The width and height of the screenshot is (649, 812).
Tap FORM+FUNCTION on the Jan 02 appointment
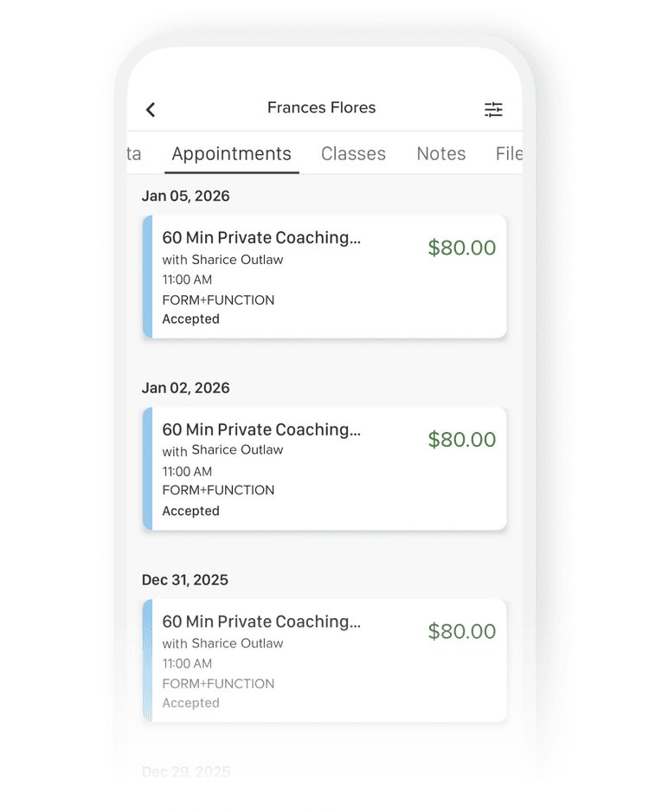tap(218, 492)
